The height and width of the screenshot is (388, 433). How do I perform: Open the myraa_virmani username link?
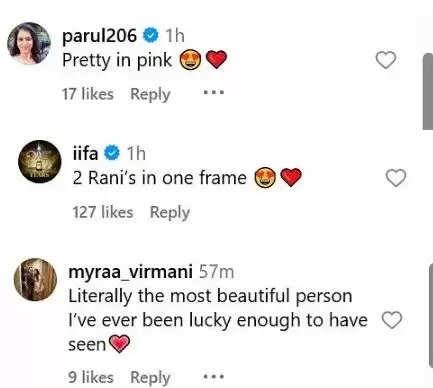(x=130, y=272)
